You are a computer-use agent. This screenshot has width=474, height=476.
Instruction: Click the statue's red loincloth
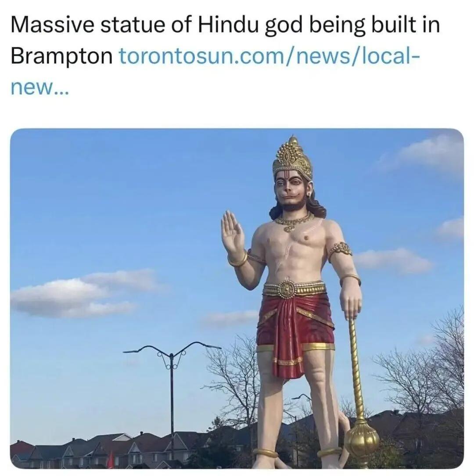294,331
